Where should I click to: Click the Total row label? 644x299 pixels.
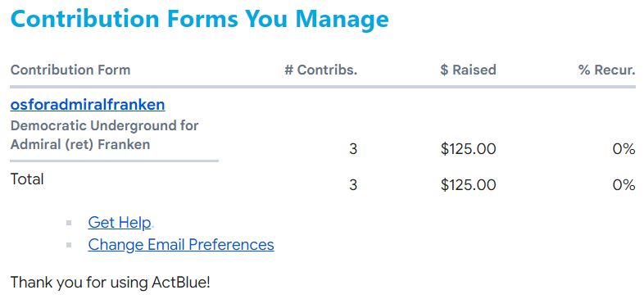click(27, 179)
